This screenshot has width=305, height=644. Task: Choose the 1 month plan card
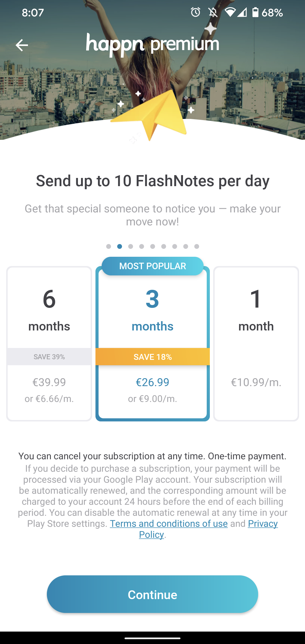point(256,343)
